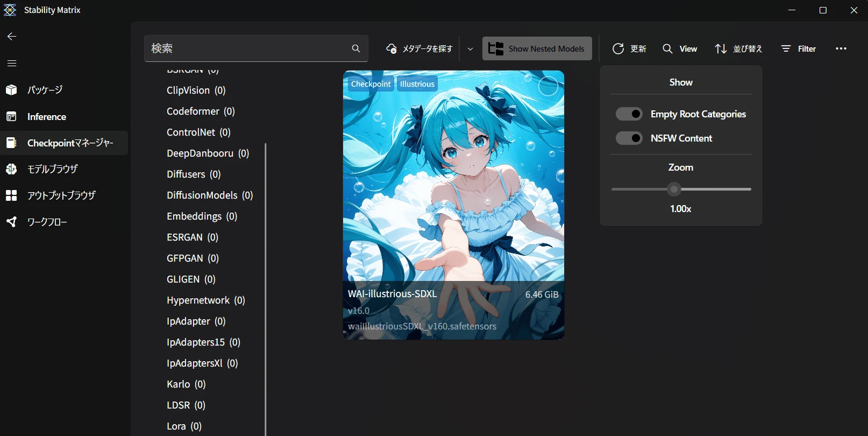This screenshot has height=436, width=868.
Task: Click the 更新 refresh icon
Action: pyautogui.click(x=618, y=48)
